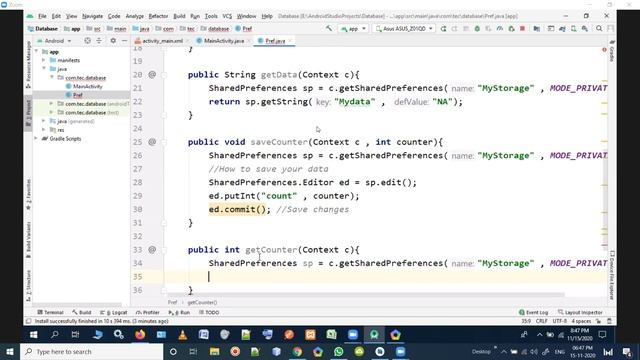
Task: Open the app run configuration dropdown
Action: click(353, 29)
